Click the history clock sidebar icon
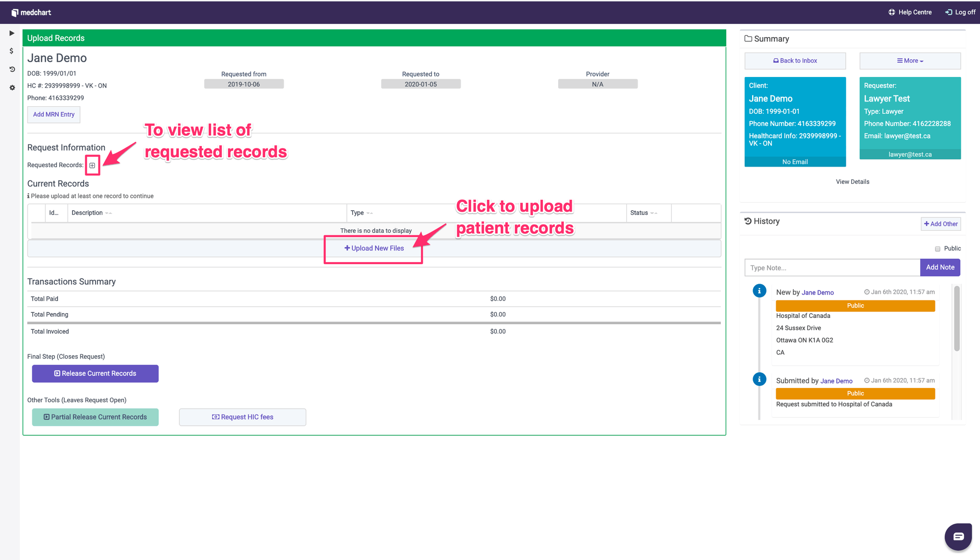The height and width of the screenshot is (560, 980). pos(12,69)
